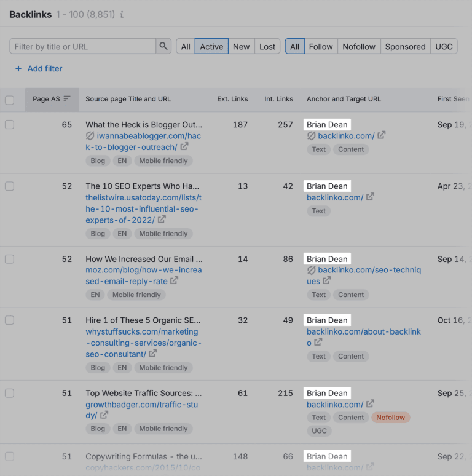Sort by Page AS sort icon
Viewport: 472px width, 476px height.
[67, 98]
